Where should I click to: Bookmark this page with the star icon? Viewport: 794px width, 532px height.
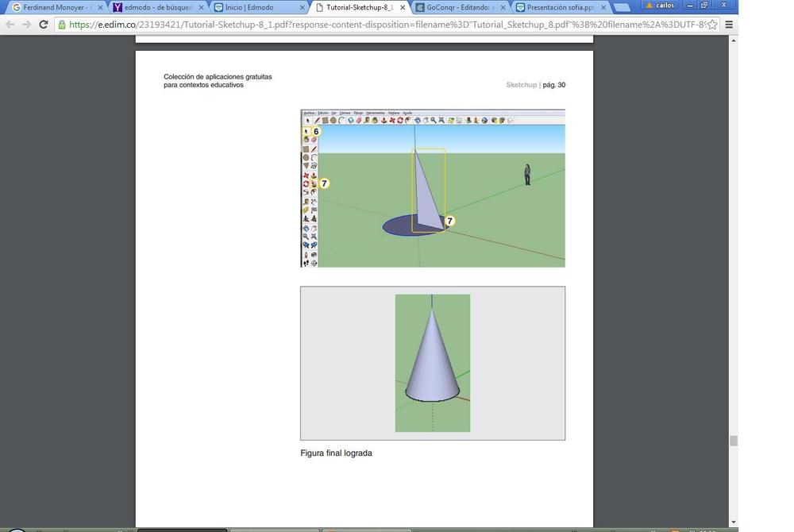(712, 25)
